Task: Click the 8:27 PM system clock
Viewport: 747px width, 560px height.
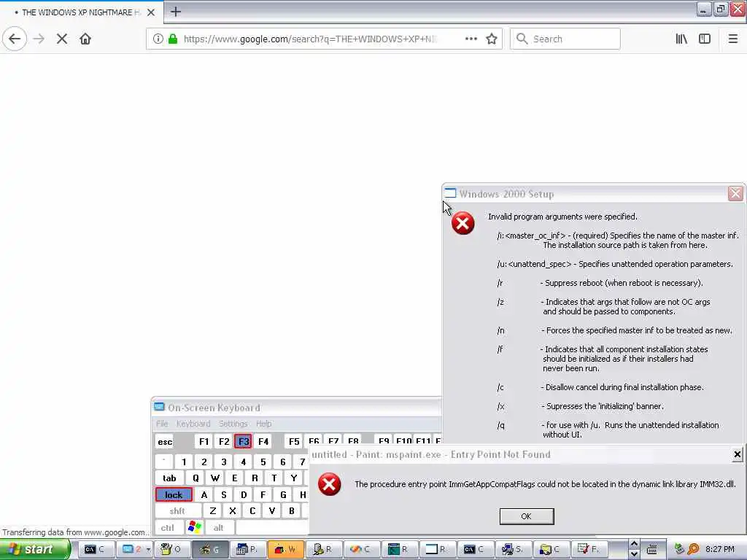Action: 720,550
